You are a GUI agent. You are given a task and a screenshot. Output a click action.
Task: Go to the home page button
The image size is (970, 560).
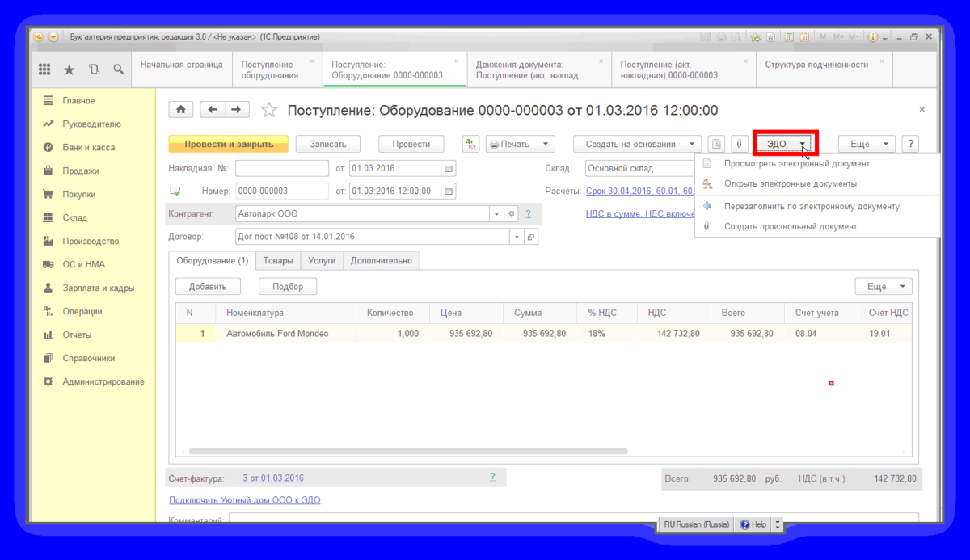click(180, 110)
